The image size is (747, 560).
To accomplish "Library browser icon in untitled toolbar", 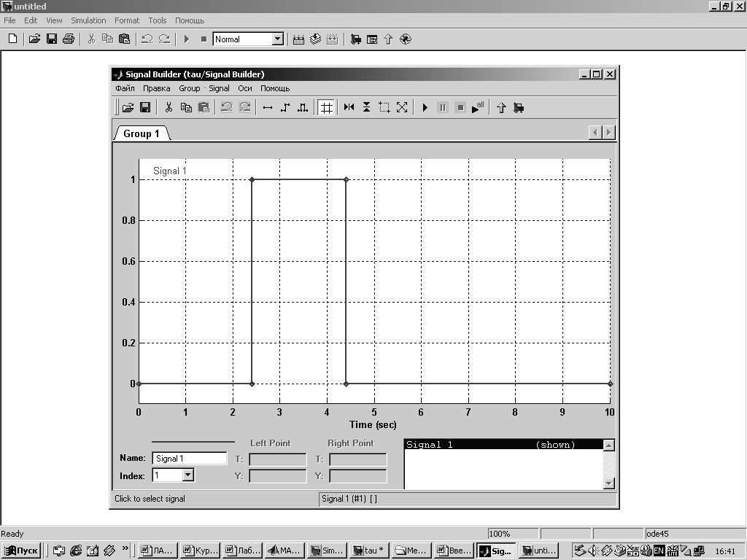I will pyautogui.click(x=355, y=39).
